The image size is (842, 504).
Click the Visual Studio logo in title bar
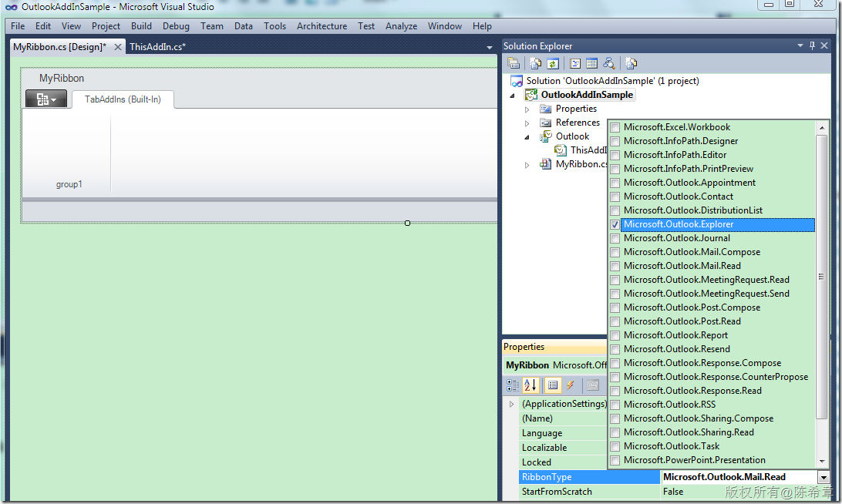point(12,7)
